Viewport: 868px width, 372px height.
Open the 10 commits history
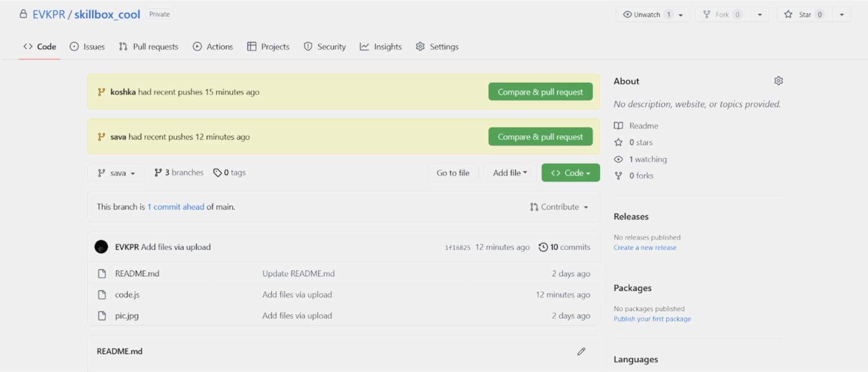click(564, 247)
